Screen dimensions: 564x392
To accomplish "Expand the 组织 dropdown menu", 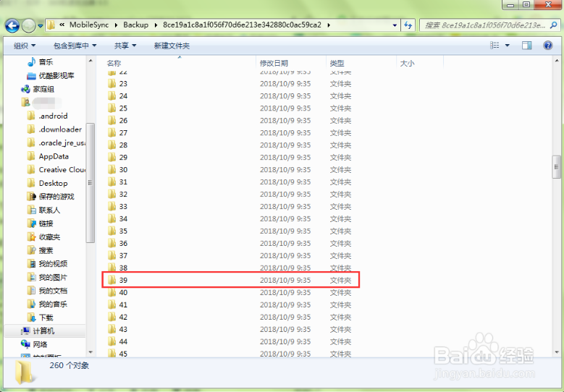I will click(30, 46).
